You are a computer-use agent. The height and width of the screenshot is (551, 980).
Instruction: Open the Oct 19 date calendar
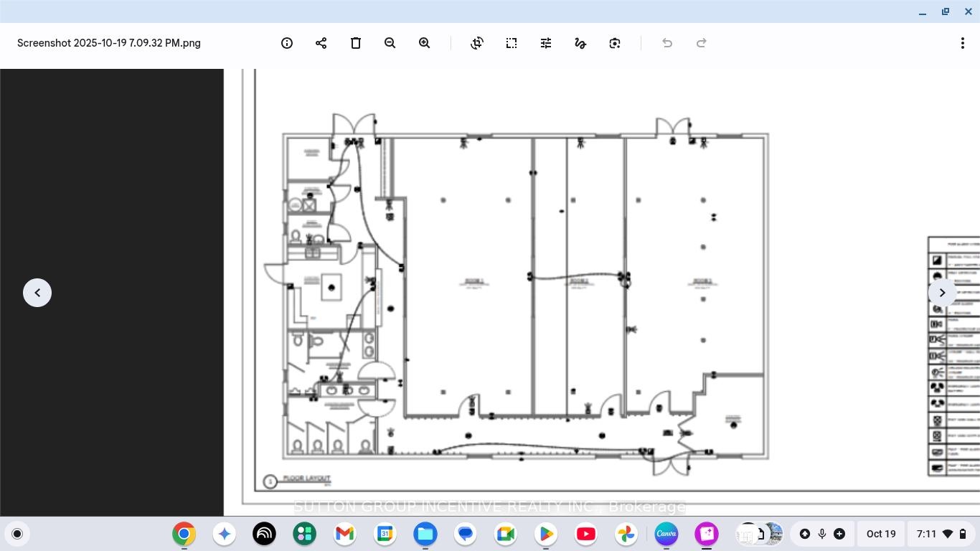pos(881,534)
